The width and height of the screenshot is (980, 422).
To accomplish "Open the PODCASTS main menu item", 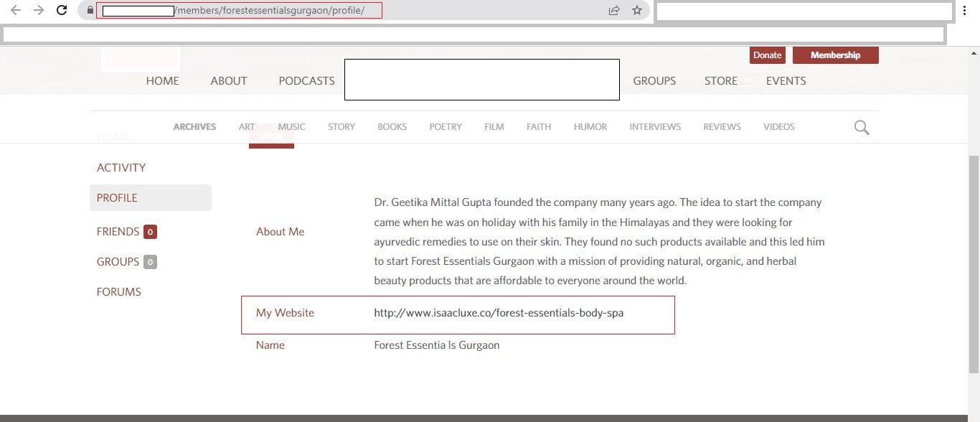I will click(x=307, y=81).
